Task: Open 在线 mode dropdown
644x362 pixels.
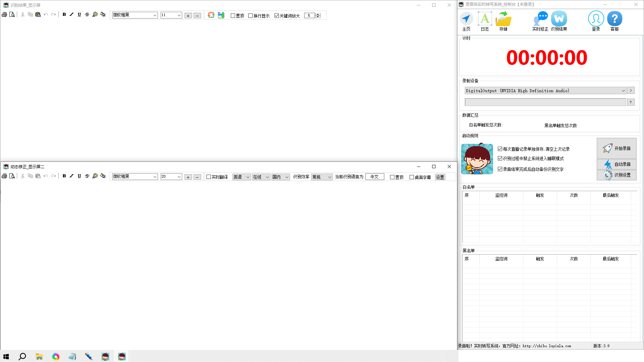Action: pos(261,177)
